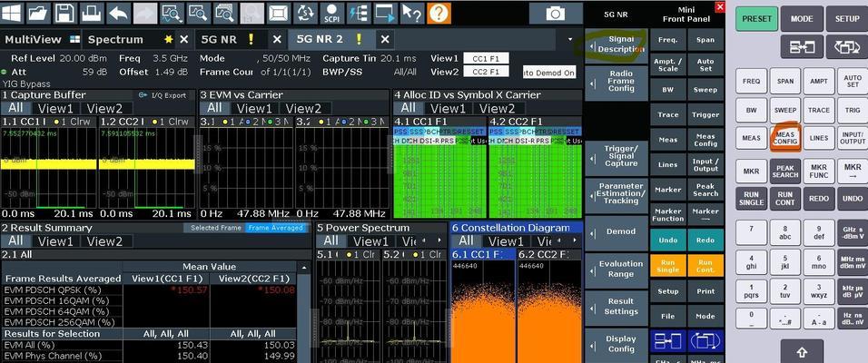
Task: Click the multiple zoom windows icon
Action: (225, 13)
